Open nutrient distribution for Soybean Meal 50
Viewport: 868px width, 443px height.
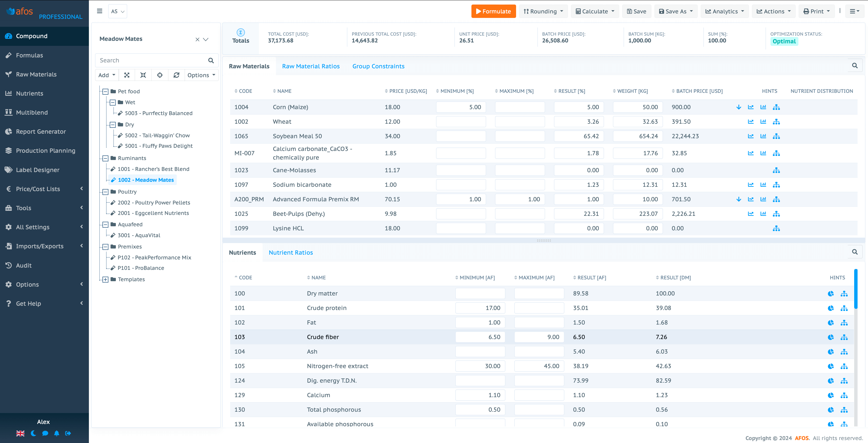point(777,136)
